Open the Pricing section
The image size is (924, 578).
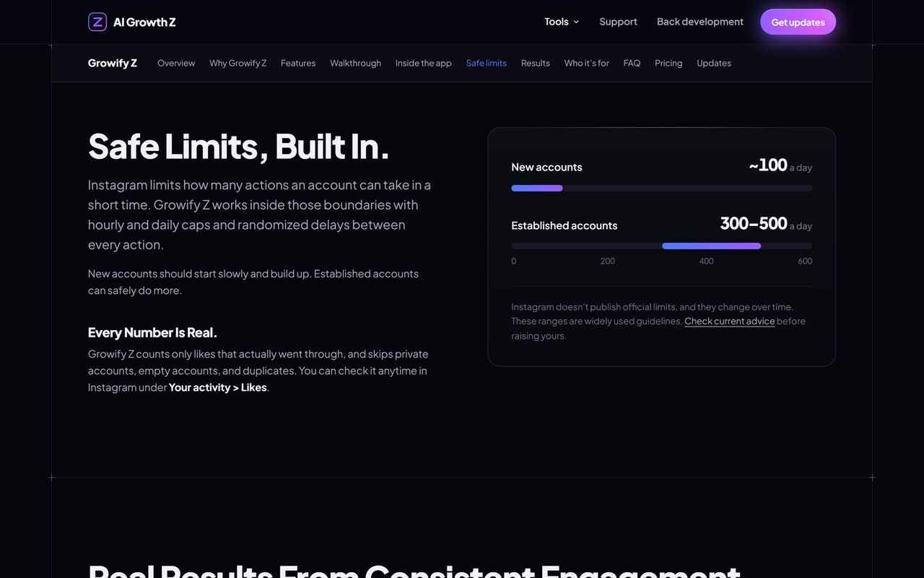668,63
